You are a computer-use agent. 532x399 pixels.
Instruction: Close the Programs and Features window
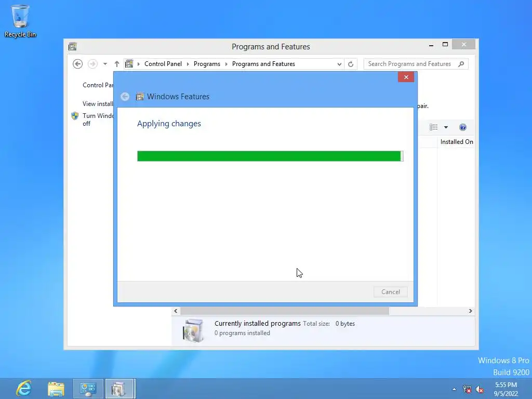(x=464, y=45)
